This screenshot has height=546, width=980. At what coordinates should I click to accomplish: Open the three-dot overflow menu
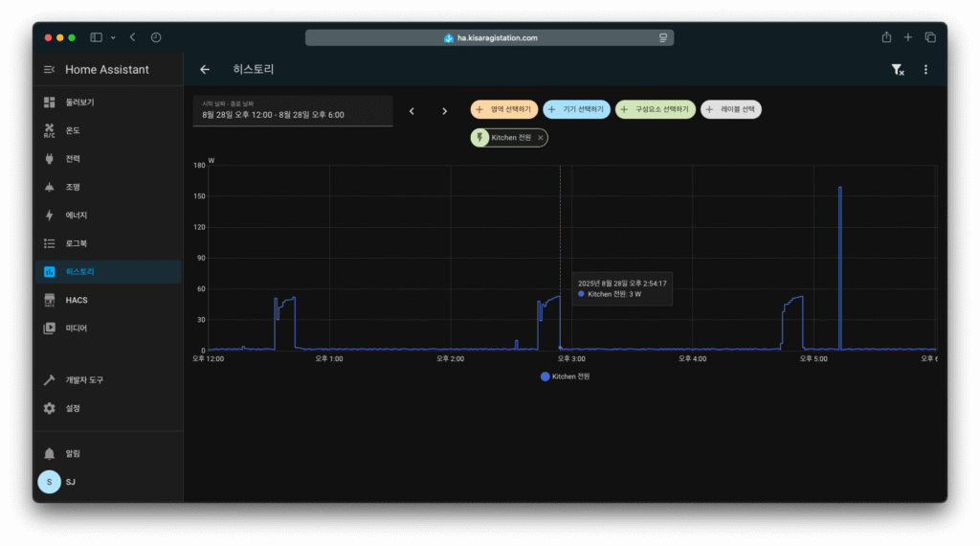pyautogui.click(x=925, y=70)
